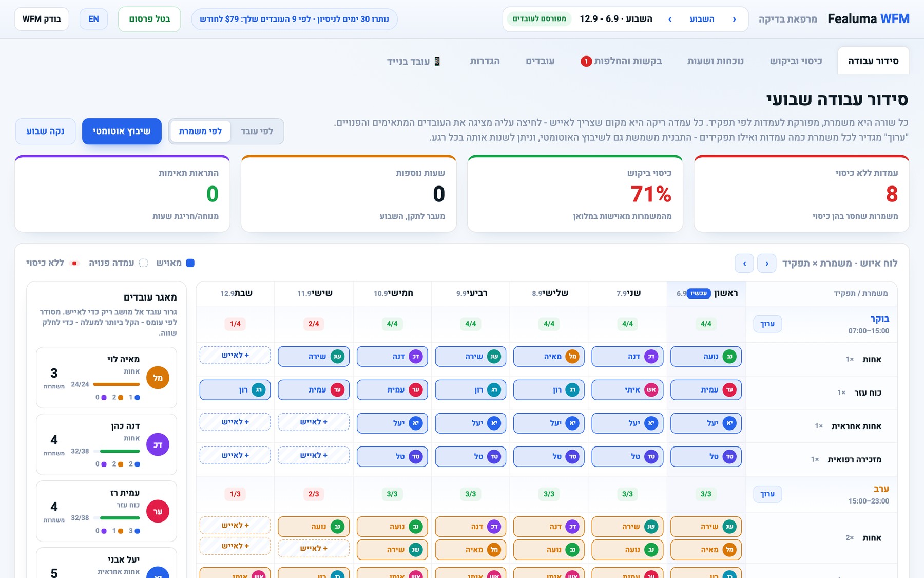Click the phone icon of עובד בנייד
Screen dimensions: 924x578
(x=437, y=61)
